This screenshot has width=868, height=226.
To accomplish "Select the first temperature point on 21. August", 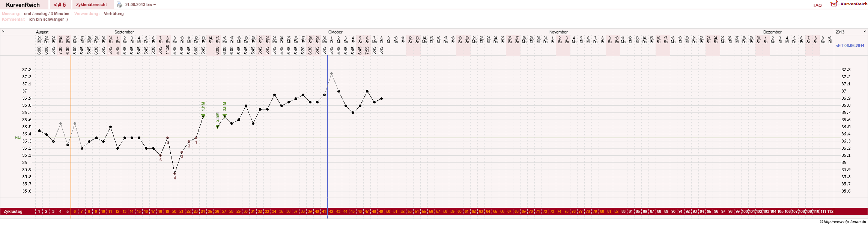I will coord(39,130).
